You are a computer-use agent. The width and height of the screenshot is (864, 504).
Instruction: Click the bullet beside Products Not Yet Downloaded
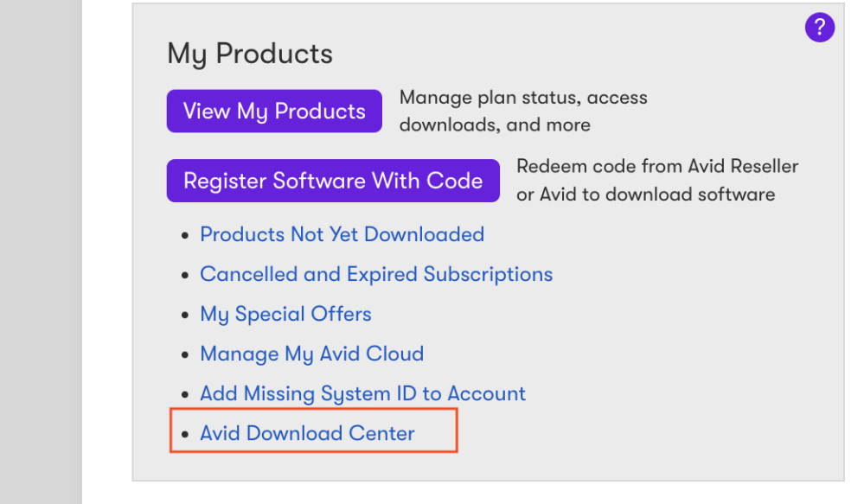pyautogui.click(x=185, y=235)
